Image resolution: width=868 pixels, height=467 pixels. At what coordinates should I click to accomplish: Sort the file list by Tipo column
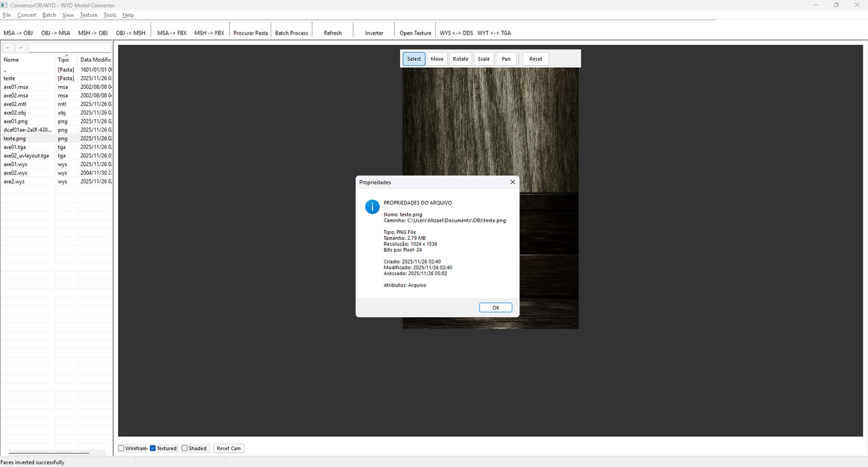coord(66,60)
